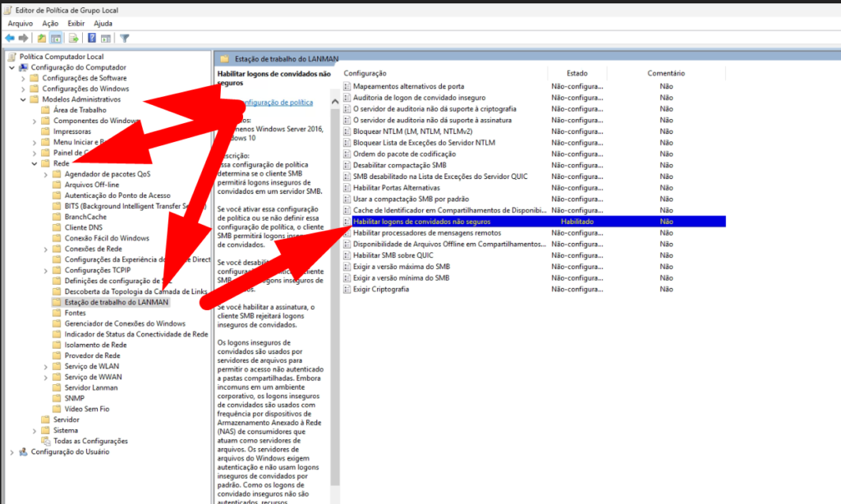Click the Filter funnel icon
Screen dimensions: 841x504
pos(125,38)
